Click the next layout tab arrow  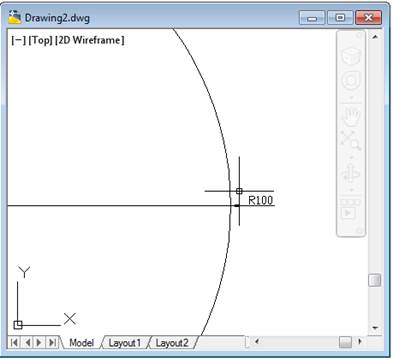[x=39, y=342]
